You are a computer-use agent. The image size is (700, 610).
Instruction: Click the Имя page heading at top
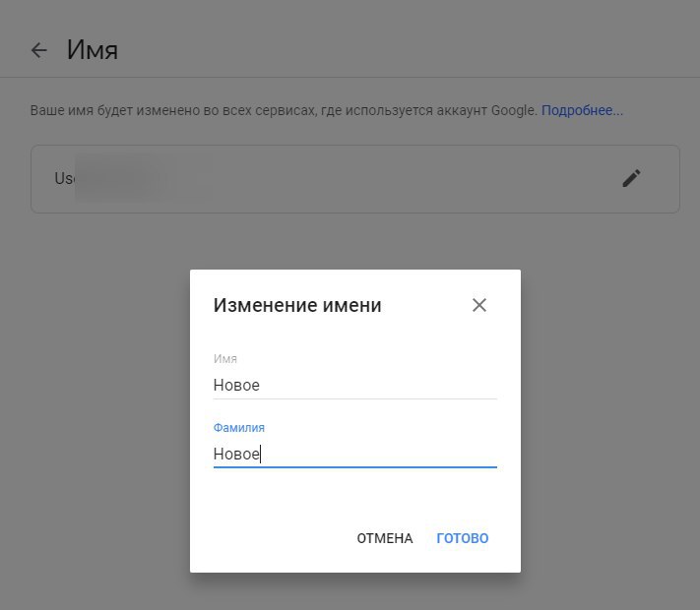(92, 49)
